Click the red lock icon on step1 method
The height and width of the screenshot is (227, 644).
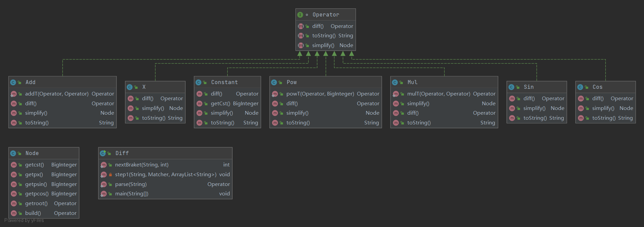pyautogui.click(x=110, y=175)
